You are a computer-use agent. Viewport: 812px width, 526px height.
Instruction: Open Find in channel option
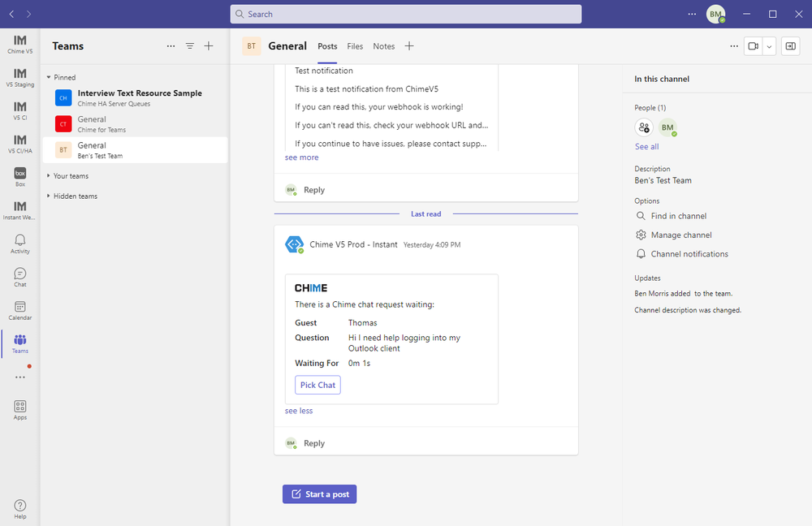(x=672, y=216)
